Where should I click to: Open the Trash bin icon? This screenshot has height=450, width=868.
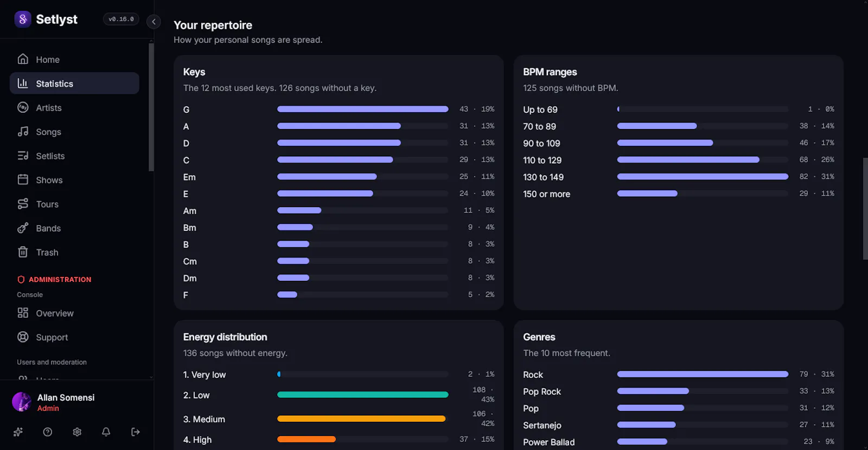point(23,252)
